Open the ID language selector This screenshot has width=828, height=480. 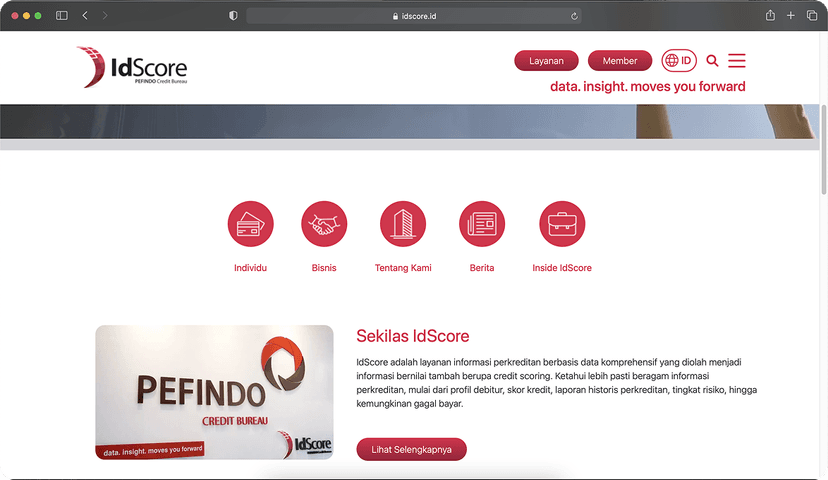[679, 61]
